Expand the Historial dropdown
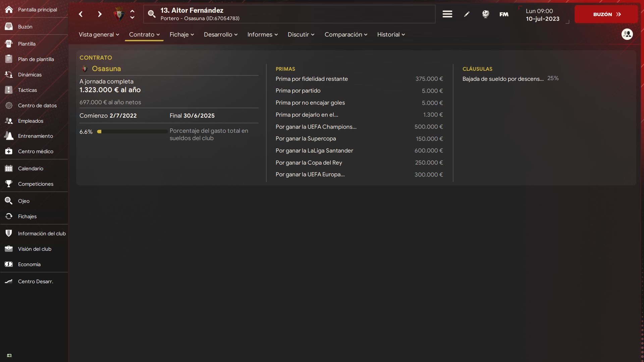The width and height of the screenshot is (644, 362). (x=391, y=35)
